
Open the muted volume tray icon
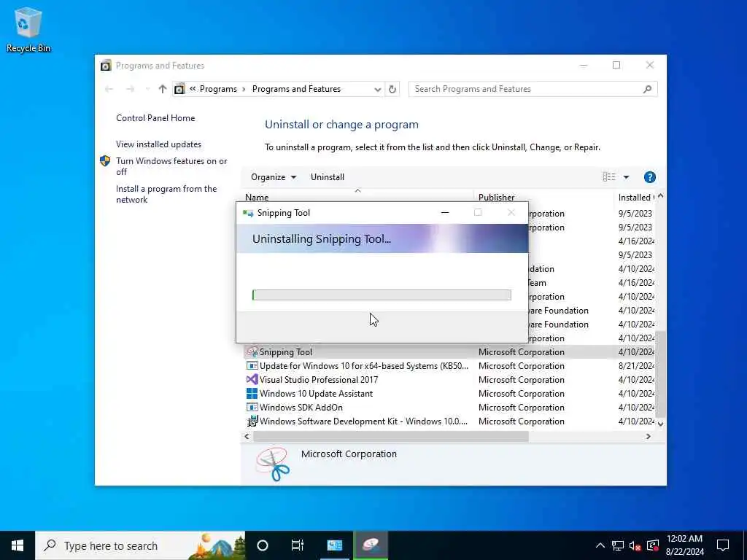[x=635, y=545]
